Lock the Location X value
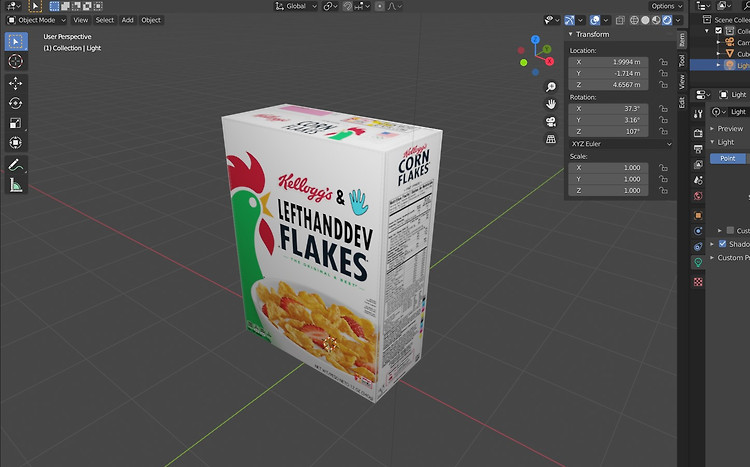750x467 pixels. [663, 62]
